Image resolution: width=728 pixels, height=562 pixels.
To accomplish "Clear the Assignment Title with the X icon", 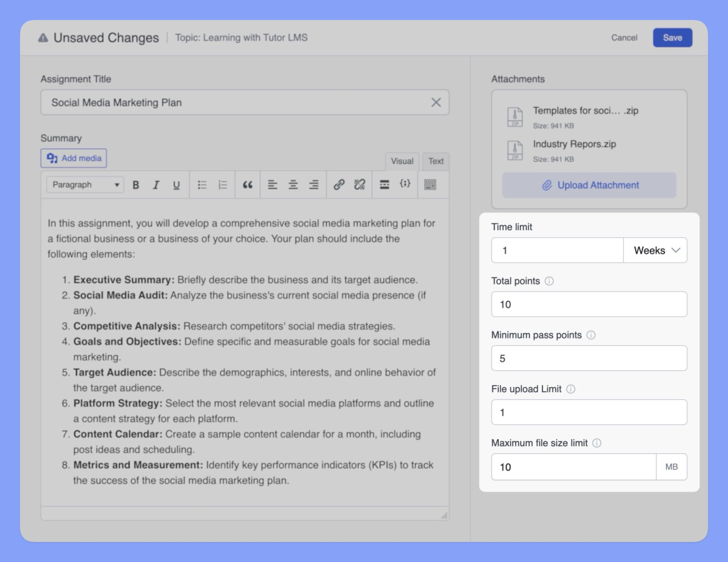I will [436, 102].
